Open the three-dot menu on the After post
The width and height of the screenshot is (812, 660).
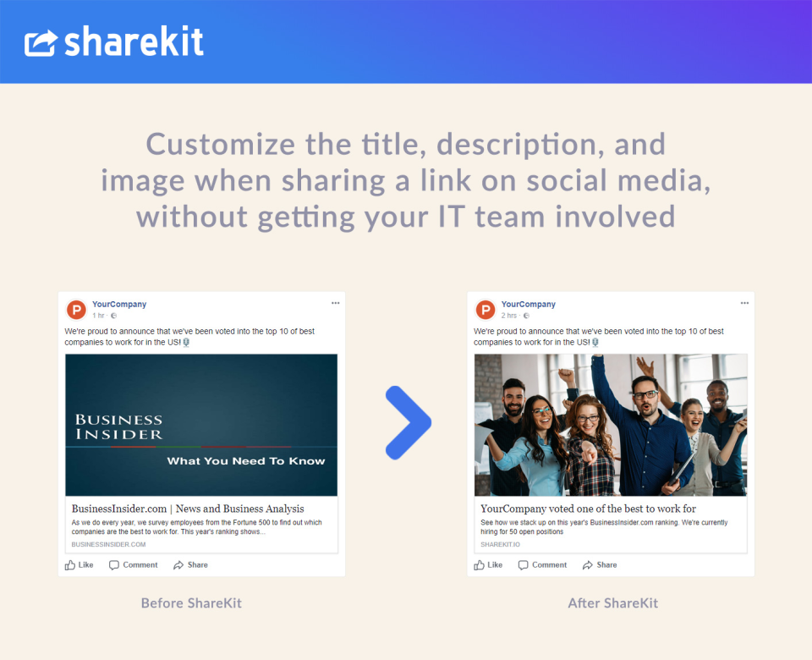744,303
